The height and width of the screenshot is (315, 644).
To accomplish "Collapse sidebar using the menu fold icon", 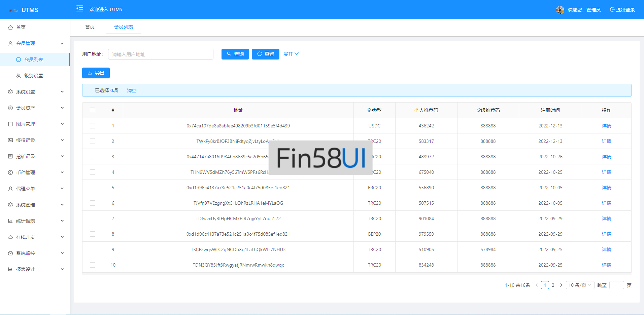I will (79, 9).
